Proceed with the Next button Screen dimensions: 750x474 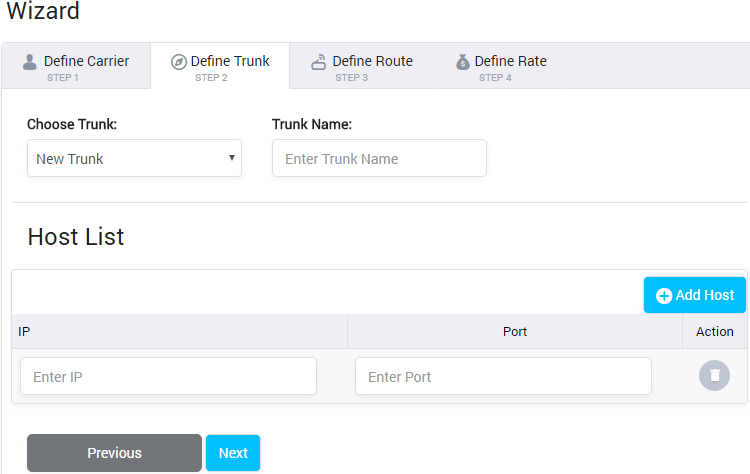pos(233,453)
